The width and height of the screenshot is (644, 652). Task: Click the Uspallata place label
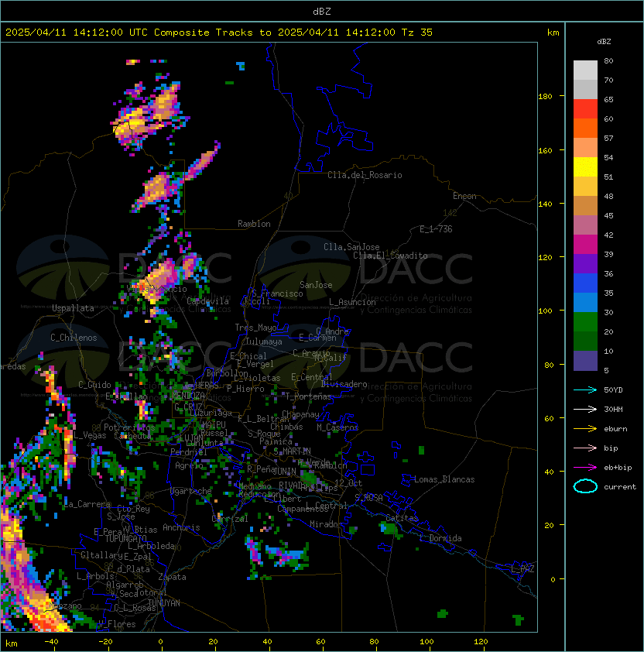(x=73, y=308)
